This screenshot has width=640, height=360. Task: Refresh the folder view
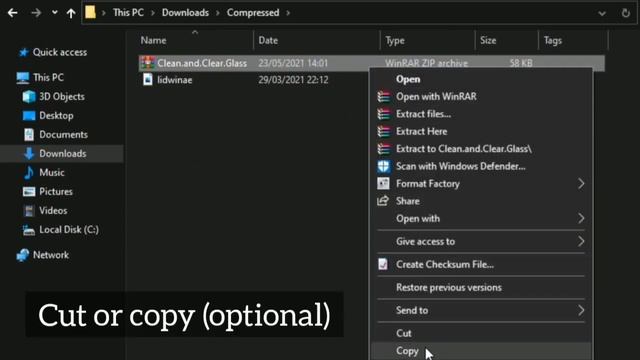click(x=626, y=13)
